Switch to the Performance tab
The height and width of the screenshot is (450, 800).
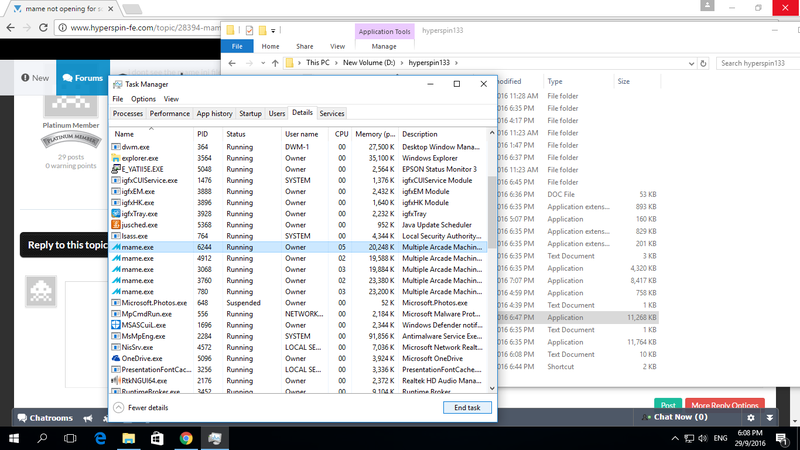[x=170, y=114]
